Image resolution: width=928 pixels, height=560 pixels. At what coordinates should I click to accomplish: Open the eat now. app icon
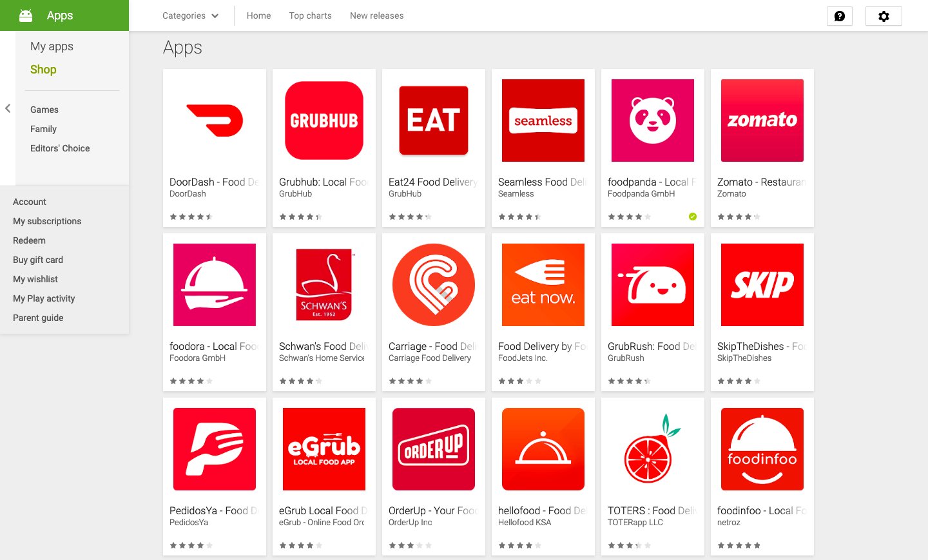[x=543, y=285]
